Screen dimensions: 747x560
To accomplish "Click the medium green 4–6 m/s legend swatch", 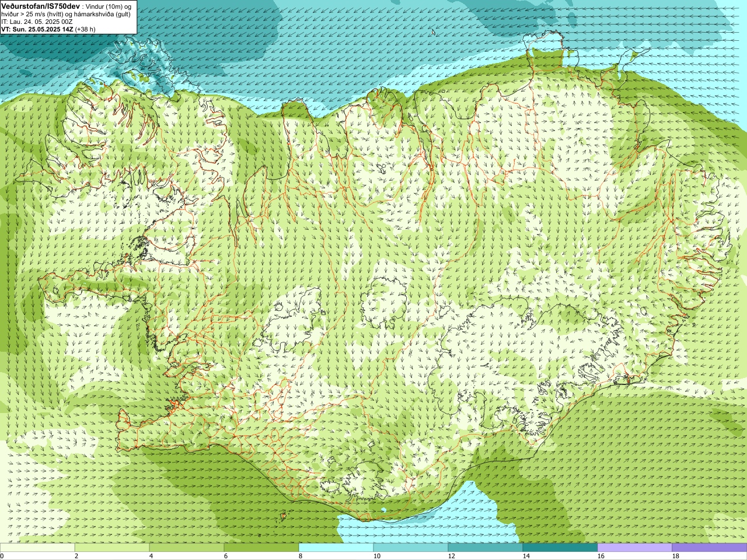I will click(187, 548).
